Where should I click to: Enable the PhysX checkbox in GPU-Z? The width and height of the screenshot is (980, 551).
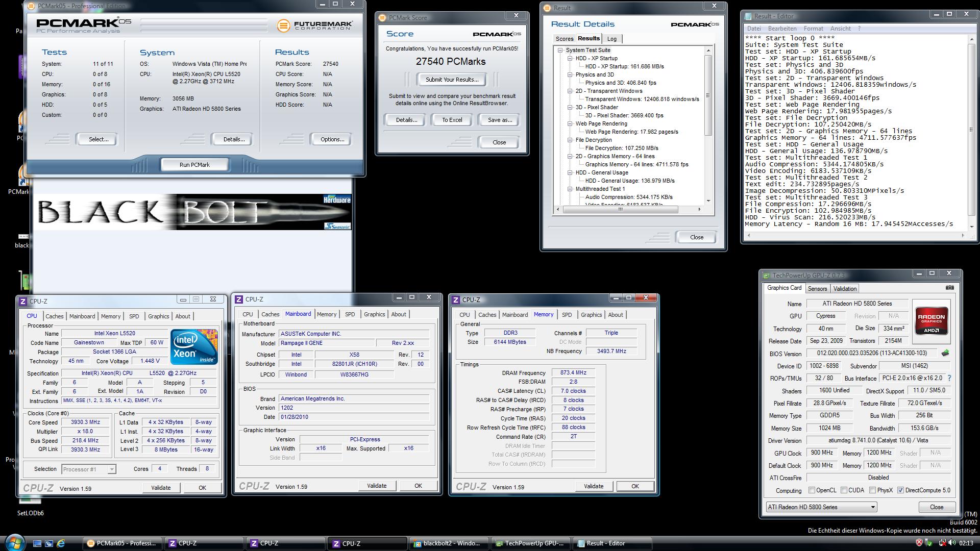[872, 490]
